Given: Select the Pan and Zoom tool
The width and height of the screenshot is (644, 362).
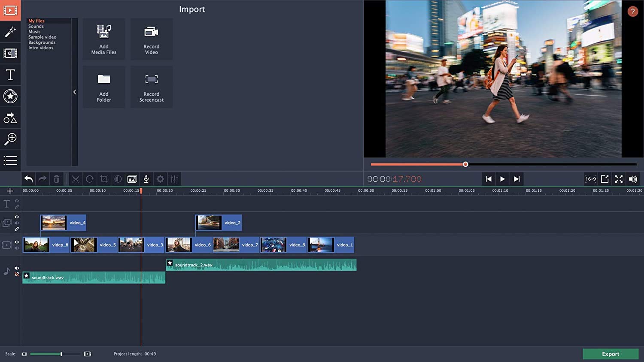Looking at the screenshot, I should pyautogui.click(x=10, y=139).
